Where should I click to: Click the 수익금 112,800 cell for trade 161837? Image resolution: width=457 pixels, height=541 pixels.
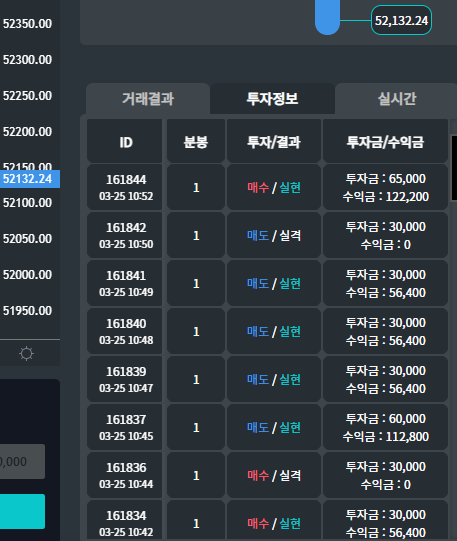tap(386, 437)
